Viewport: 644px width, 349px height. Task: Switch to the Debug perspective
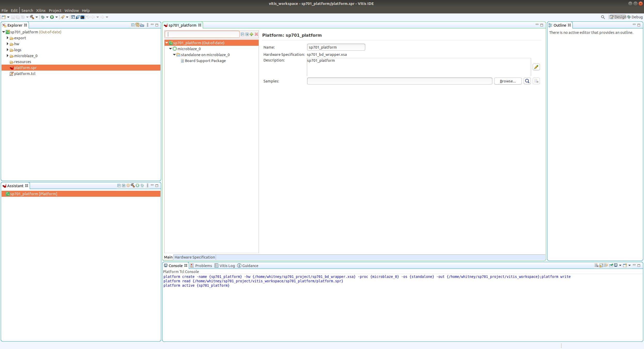point(635,17)
